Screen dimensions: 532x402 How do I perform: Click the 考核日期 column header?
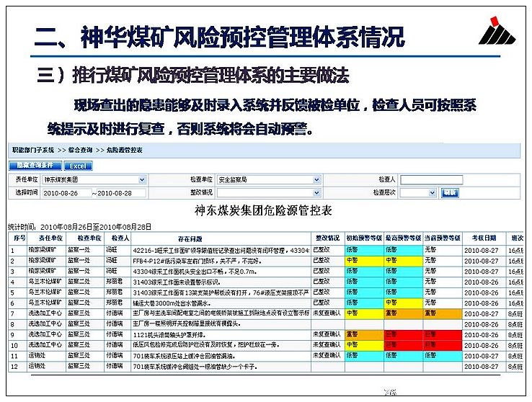484,238
